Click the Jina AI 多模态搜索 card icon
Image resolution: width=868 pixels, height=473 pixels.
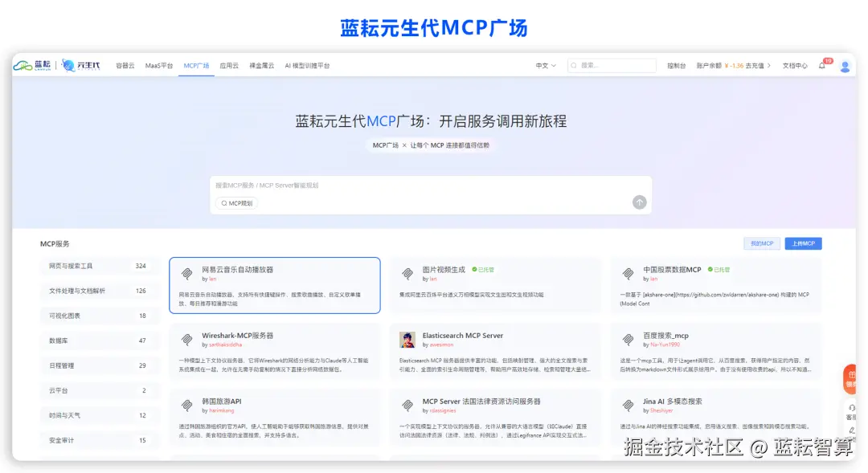(628, 405)
